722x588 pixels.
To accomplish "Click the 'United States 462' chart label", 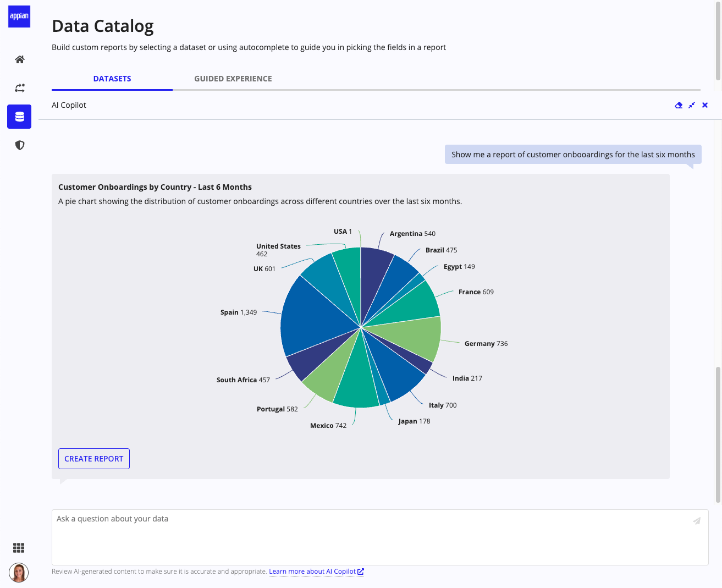I will click(278, 250).
